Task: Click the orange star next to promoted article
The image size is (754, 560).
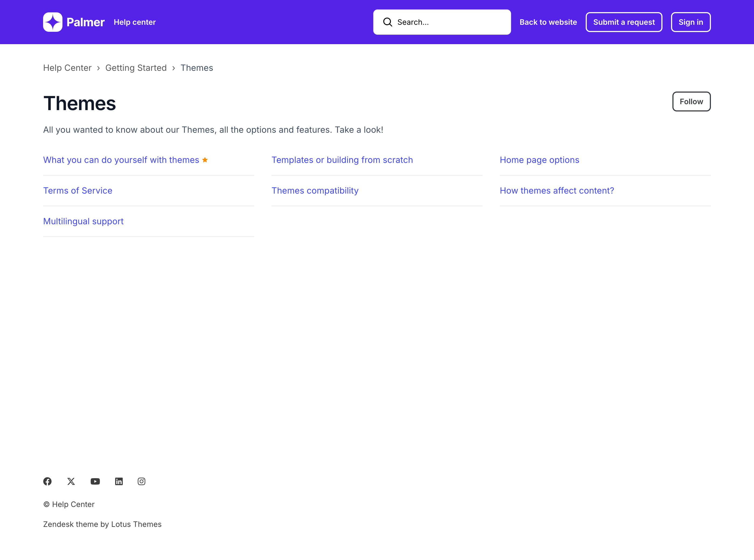Action: point(205,160)
